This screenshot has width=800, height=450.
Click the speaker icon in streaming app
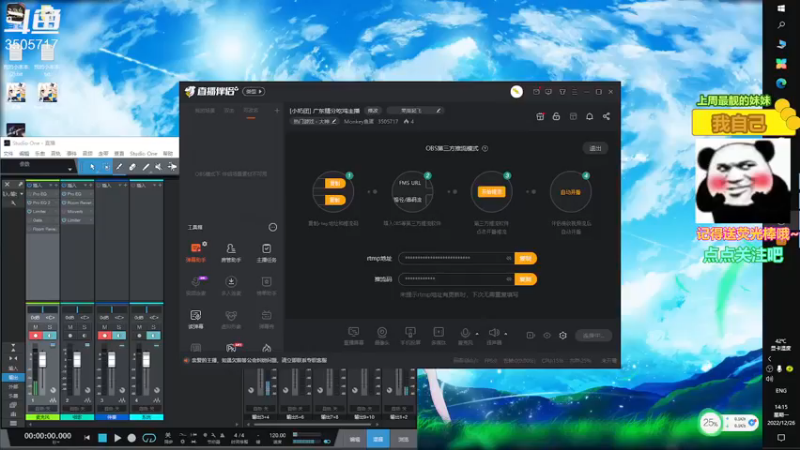[493, 333]
